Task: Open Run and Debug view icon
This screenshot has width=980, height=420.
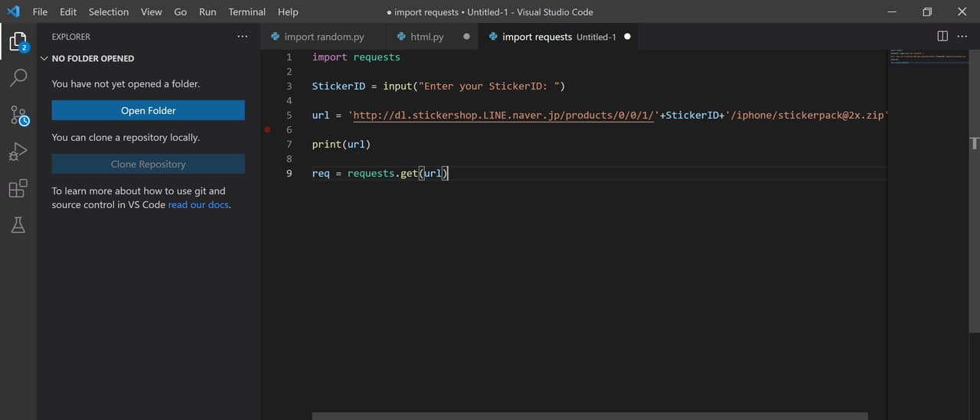Action: click(x=18, y=151)
